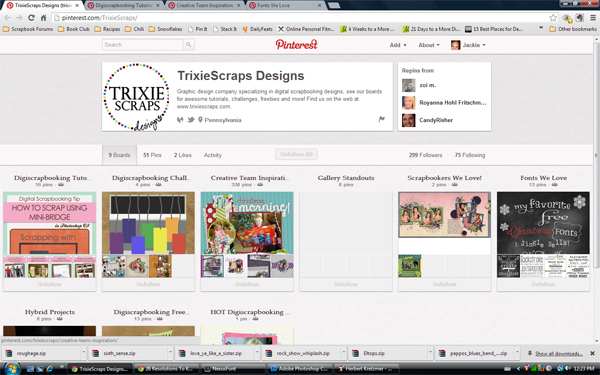Click the report flag icon on profile

click(382, 119)
